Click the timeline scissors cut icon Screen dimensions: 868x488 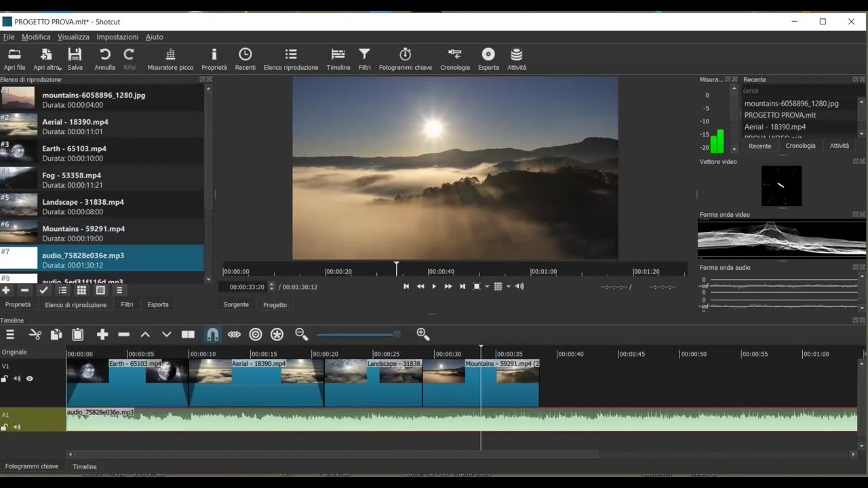tap(35, 334)
